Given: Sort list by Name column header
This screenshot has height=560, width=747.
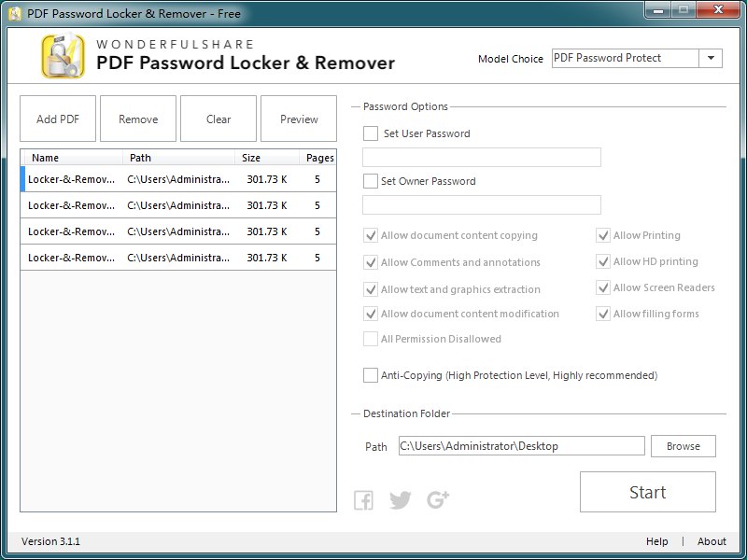Looking at the screenshot, I should [x=72, y=158].
